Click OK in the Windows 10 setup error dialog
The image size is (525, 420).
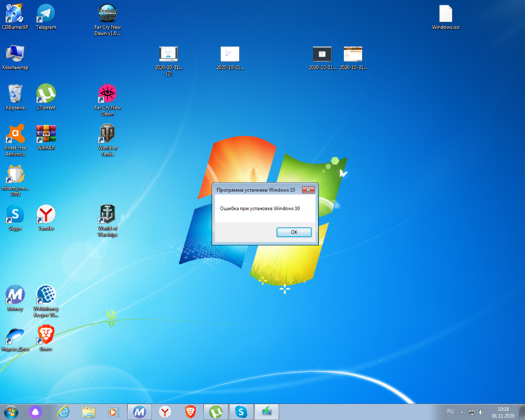[294, 232]
